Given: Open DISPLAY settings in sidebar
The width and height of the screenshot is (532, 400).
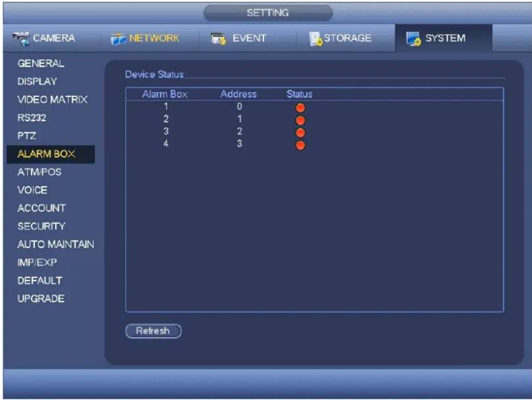Looking at the screenshot, I should coord(37,81).
